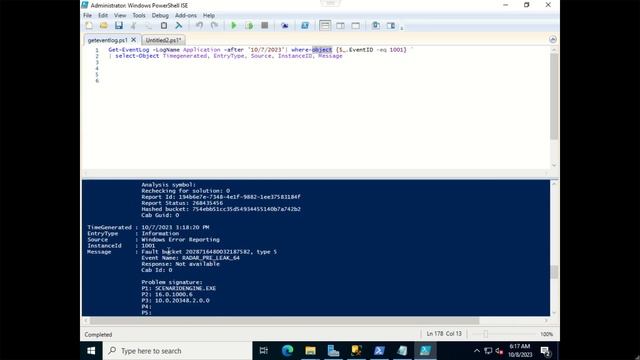Click the console pane scroll up arrow

pos(554,183)
